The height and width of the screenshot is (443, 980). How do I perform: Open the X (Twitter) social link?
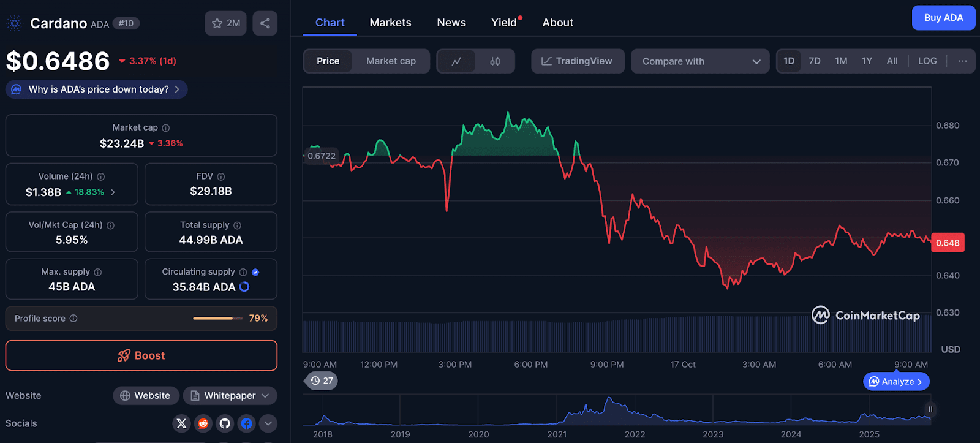[181, 423]
